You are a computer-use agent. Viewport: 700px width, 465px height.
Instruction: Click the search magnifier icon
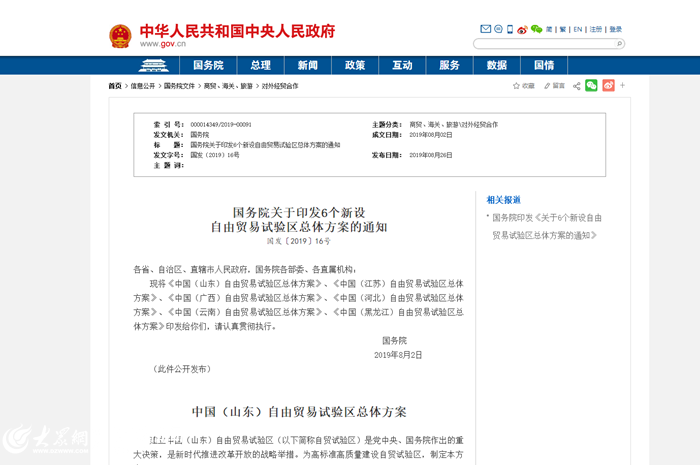point(619,44)
